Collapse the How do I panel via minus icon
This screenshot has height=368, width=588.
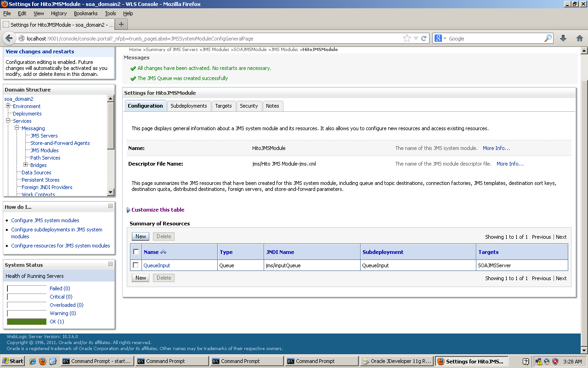tap(110, 206)
